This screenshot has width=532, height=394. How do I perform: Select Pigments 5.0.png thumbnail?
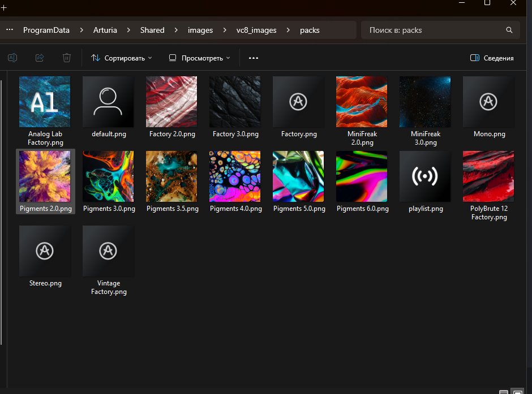pos(298,176)
